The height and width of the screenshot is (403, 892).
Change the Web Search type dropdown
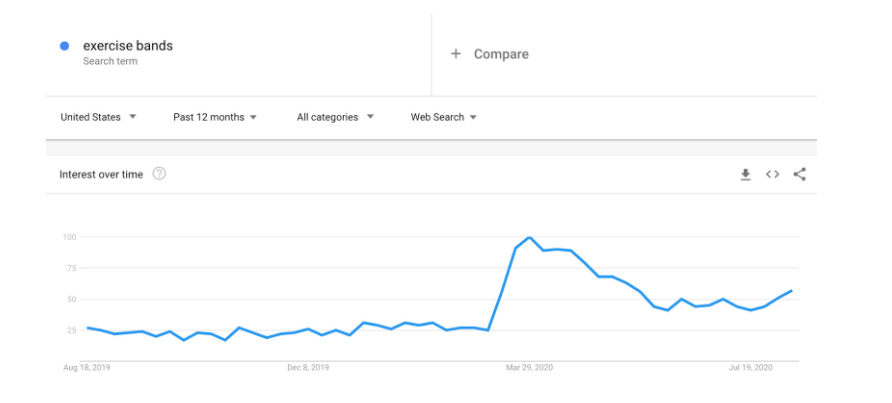point(443,117)
